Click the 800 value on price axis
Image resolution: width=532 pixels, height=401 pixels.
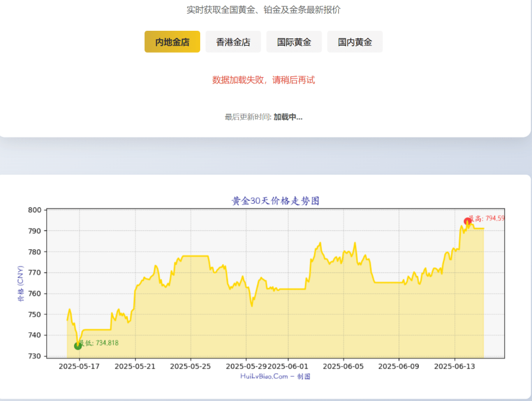coord(34,210)
